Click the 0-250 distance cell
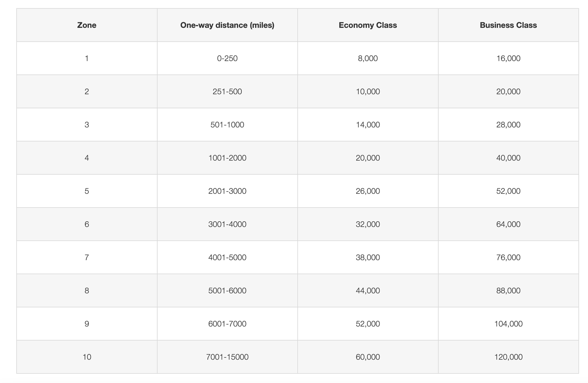This screenshot has width=588, height=383. 227,58
